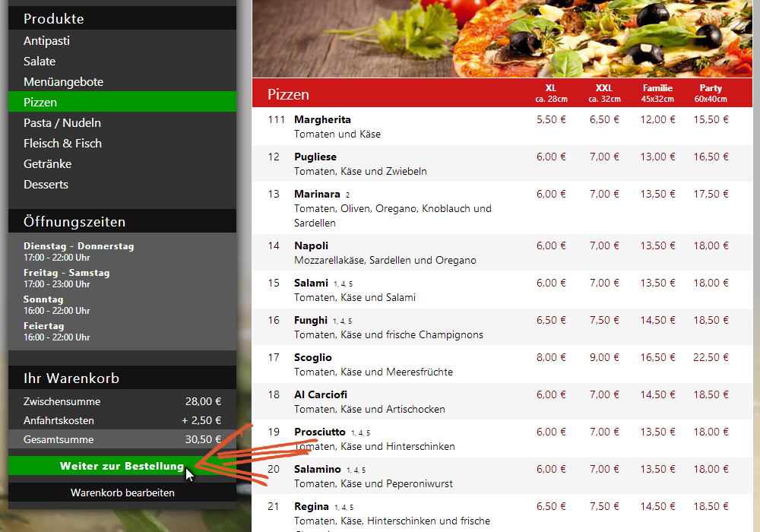
Task: Choose Margherita Party for 15,50 €
Action: [x=711, y=119]
